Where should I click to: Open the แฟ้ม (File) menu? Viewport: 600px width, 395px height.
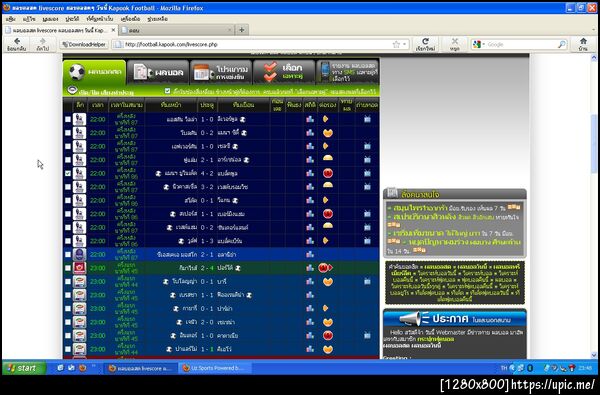11,19
